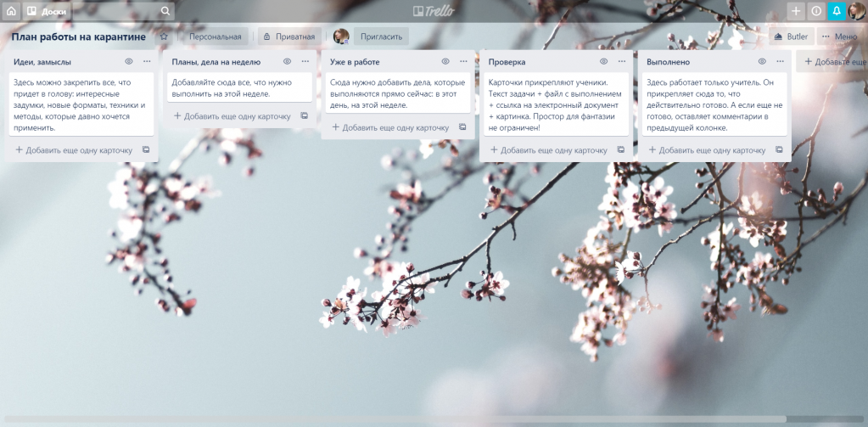Viewport: 868px width, 427px height.
Task: Star the board План работы на карантине
Action: pyautogui.click(x=164, y=37)
